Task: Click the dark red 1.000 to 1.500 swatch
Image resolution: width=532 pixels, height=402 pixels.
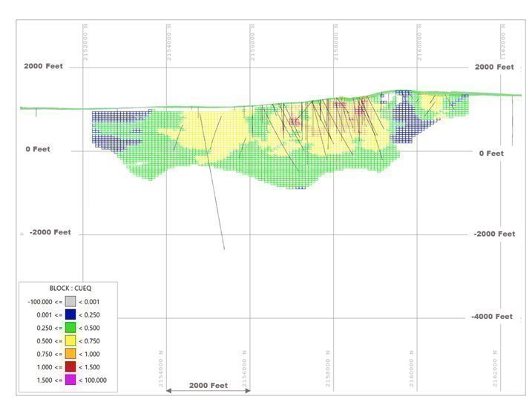Action: (x=70, y=367)
